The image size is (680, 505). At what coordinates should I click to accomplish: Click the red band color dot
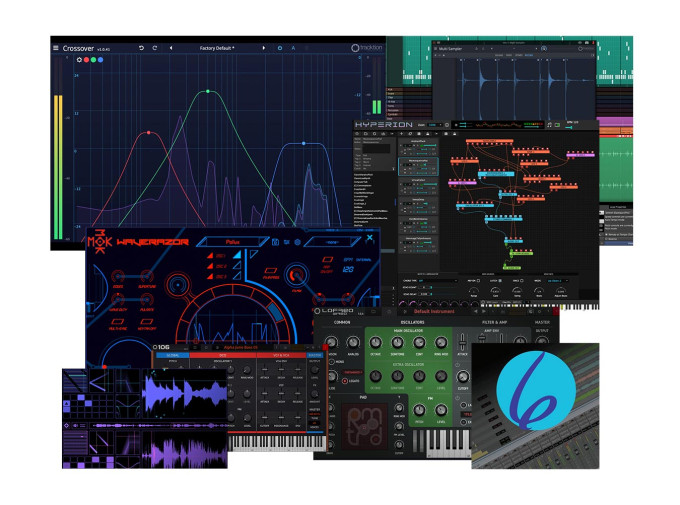87,60
